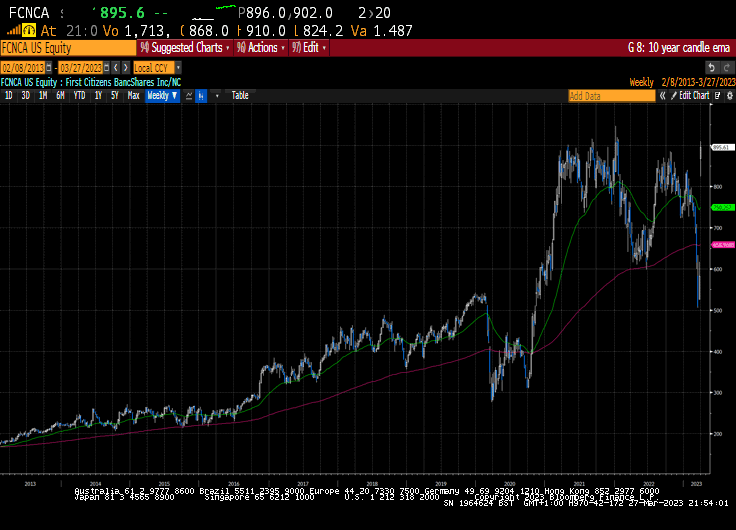Open chart settings gear icon
This screenshot has height=530, width=736.
[x=729, y=96]
